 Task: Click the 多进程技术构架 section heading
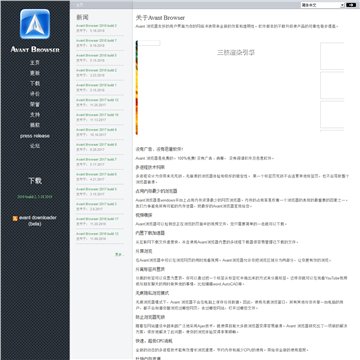pos(150,167)
